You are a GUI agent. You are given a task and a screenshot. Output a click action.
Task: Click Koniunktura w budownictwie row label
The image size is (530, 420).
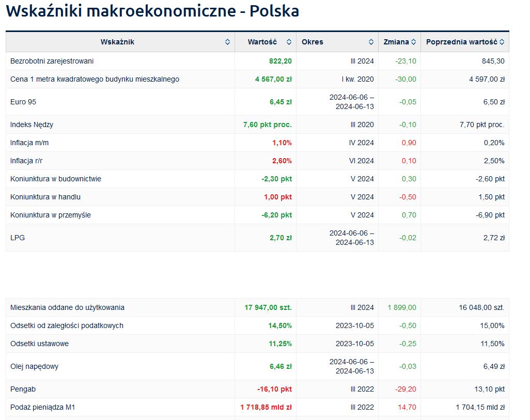click(x=56, y=179)
